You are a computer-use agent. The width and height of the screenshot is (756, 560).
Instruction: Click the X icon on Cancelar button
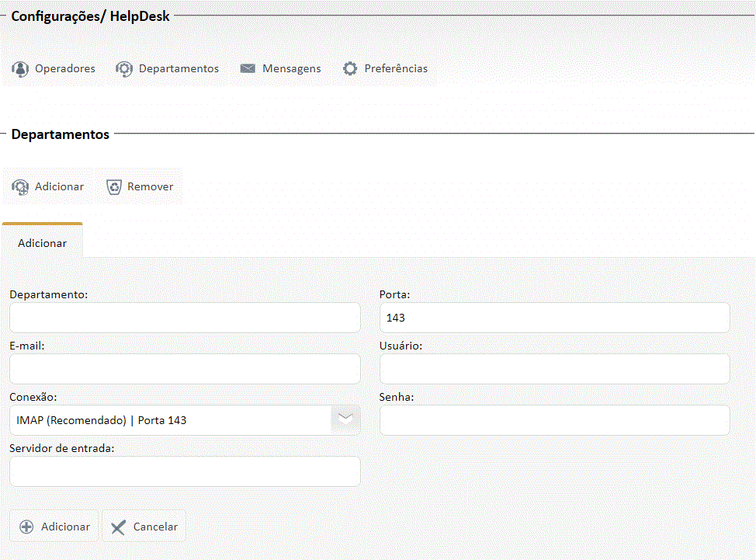118,527
